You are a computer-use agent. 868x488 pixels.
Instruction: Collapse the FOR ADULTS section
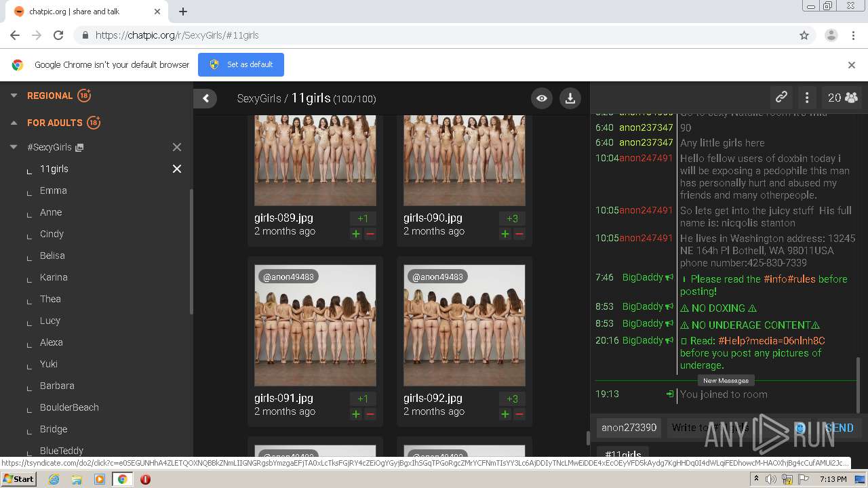[14, 123]
